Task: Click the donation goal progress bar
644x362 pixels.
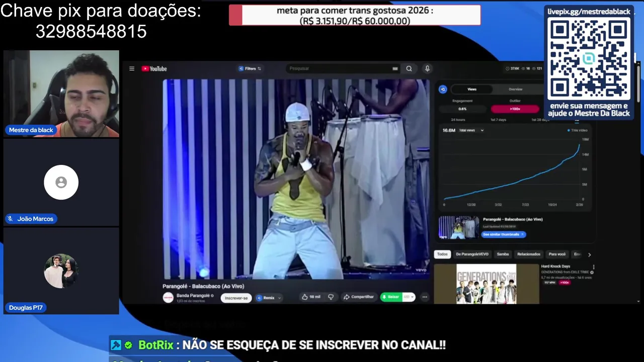Action: (355, 15)
